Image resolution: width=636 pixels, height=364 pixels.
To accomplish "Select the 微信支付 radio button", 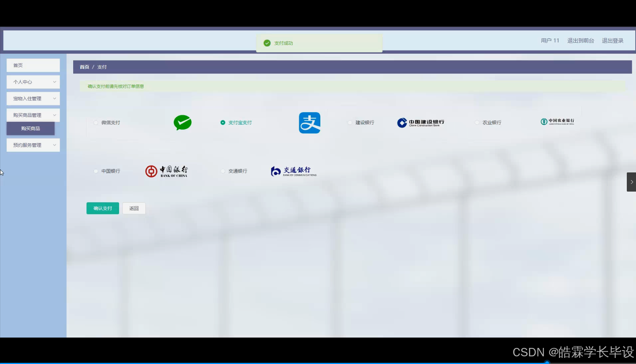I will [96, 123].
